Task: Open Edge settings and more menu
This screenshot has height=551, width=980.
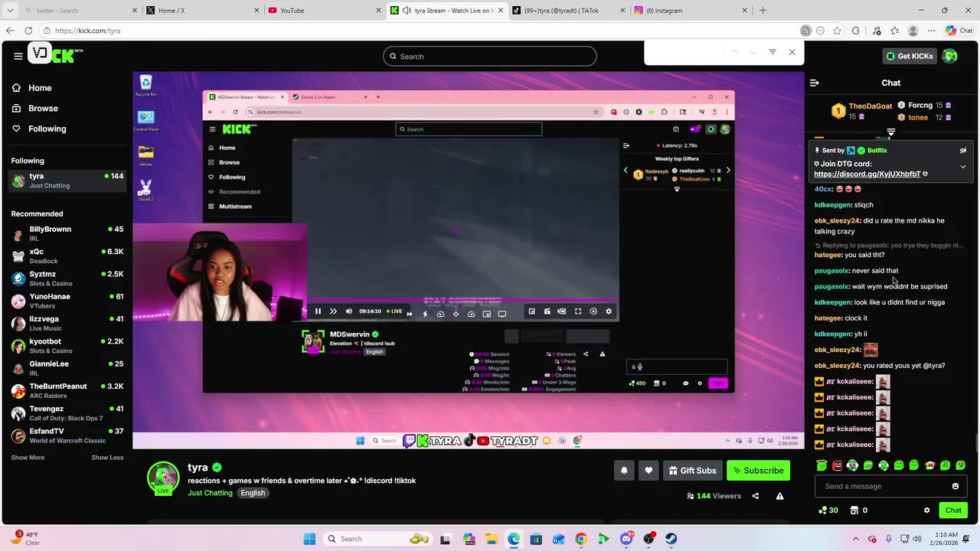Action: [931, 31]
